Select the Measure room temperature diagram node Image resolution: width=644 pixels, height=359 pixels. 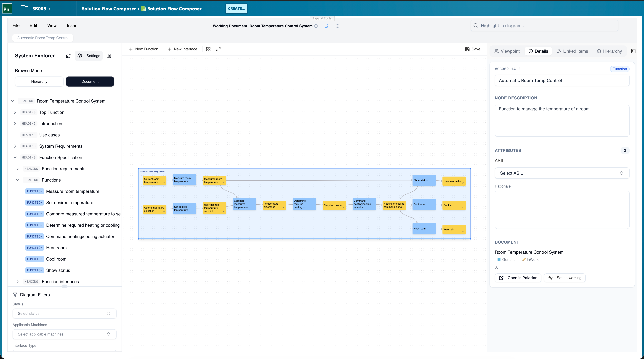coord(184,180)
